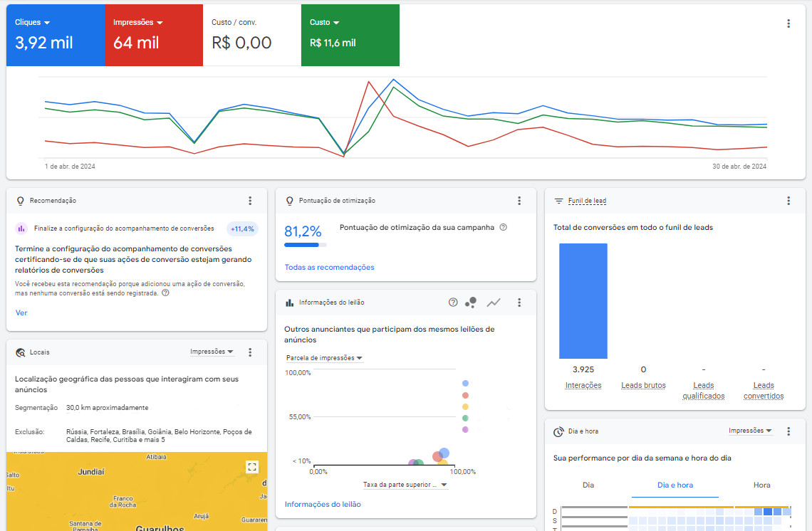The height and width of the screenshot is (531, 812).
Task: Click the Todas as recomendações link
Action: click(x=329, y=268)
